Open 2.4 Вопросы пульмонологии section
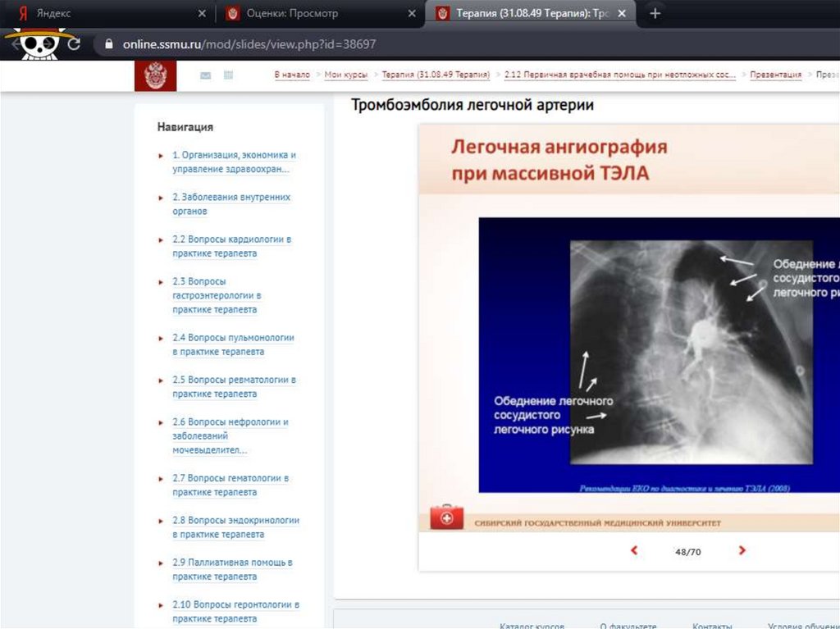Viewport: 840px width, 629px height. [x=233, y=344]
